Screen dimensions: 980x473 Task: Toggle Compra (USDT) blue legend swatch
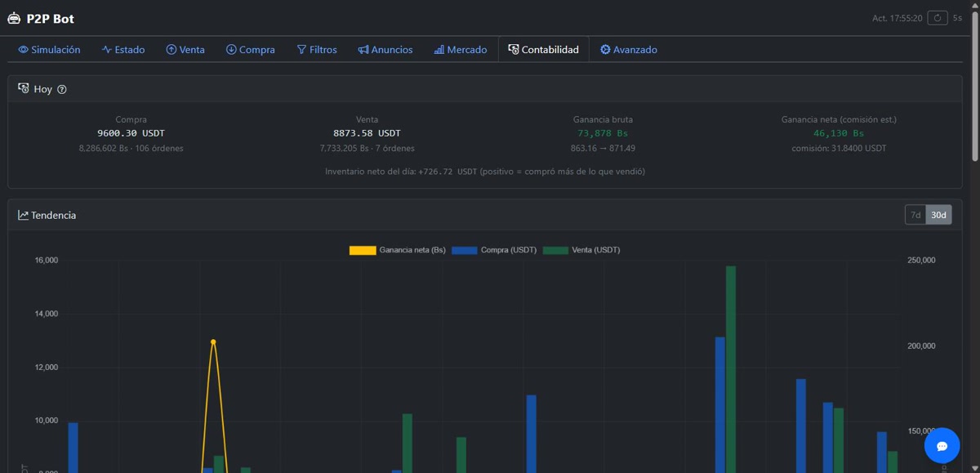pos(465,250)
